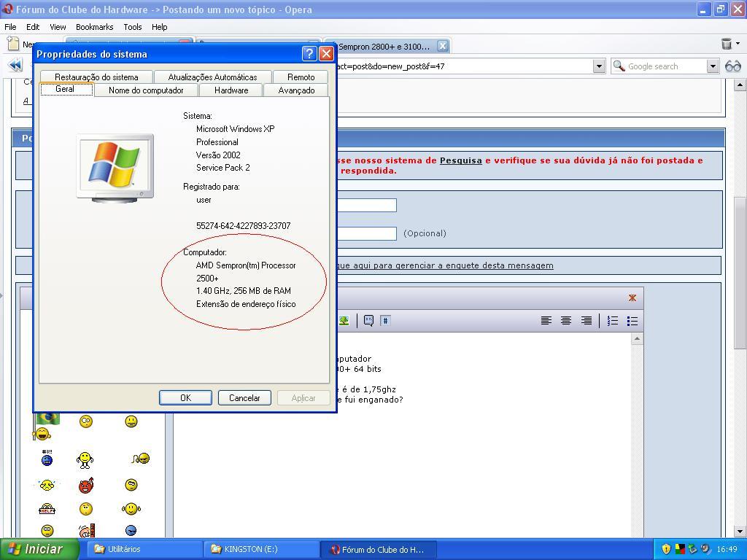Open the Opera closed-tabs trash can

pyautogui.click(x=726, y=44)
